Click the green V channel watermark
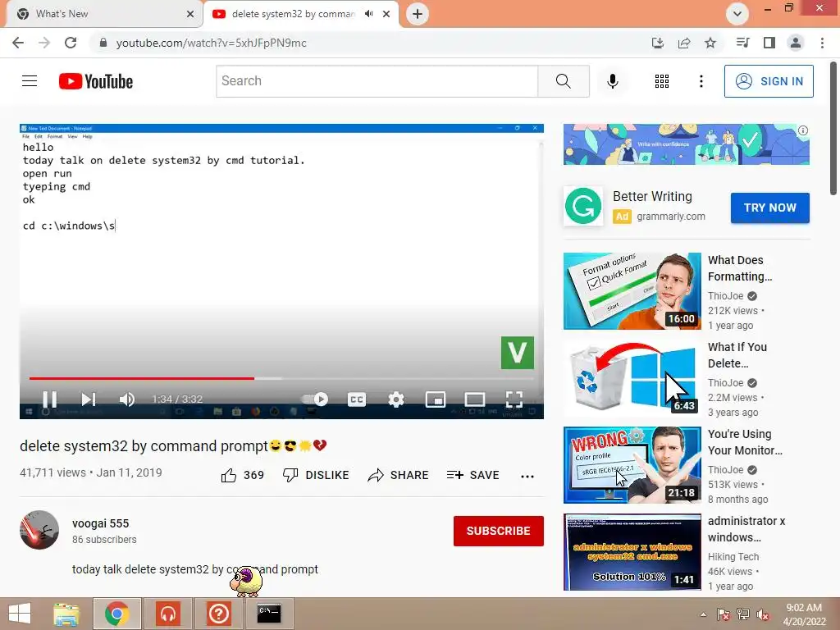This screenshot has width=840, height=630. click(518, 353)
